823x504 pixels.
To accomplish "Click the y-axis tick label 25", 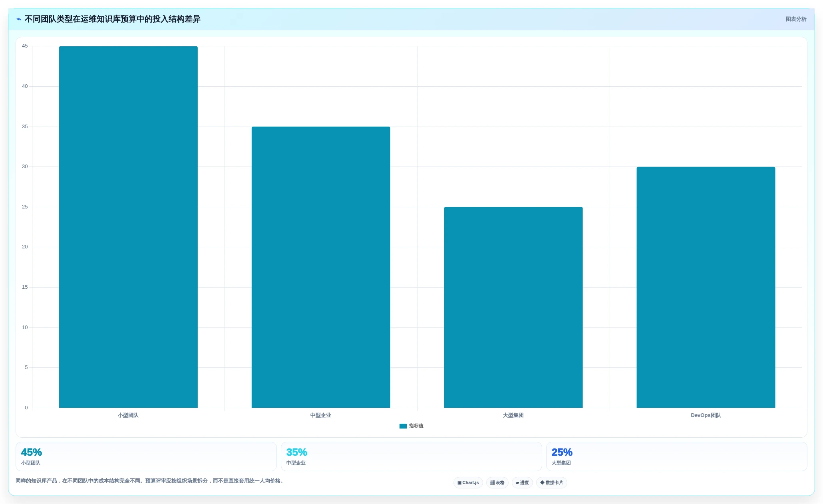I will [25, 207].
